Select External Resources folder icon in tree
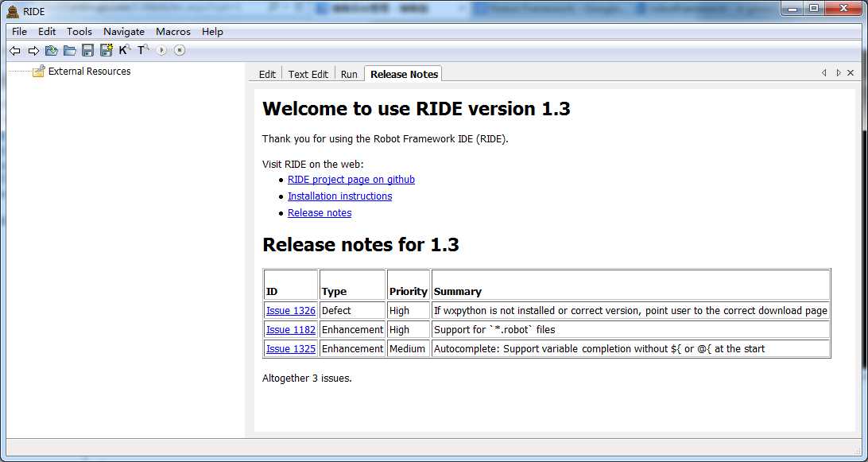The width and height of the screenshot is (868, 462). tap(38, 71)
